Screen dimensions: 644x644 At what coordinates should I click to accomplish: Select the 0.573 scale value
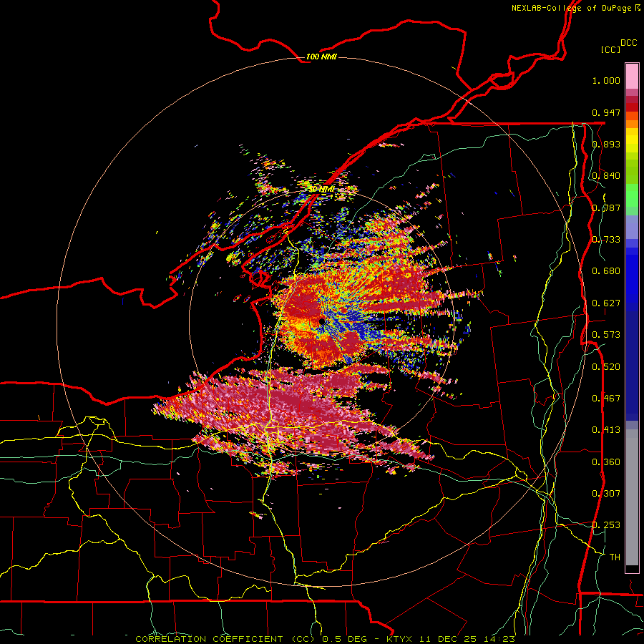pyautogui.click(x=606, y=335)
